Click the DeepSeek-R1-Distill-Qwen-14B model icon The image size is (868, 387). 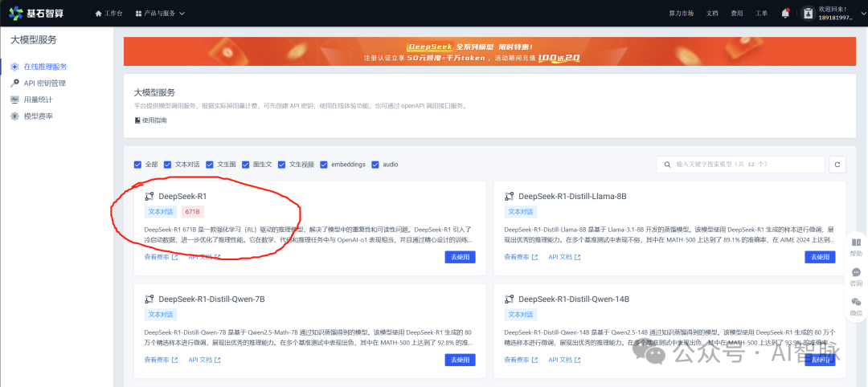(510, 299)
